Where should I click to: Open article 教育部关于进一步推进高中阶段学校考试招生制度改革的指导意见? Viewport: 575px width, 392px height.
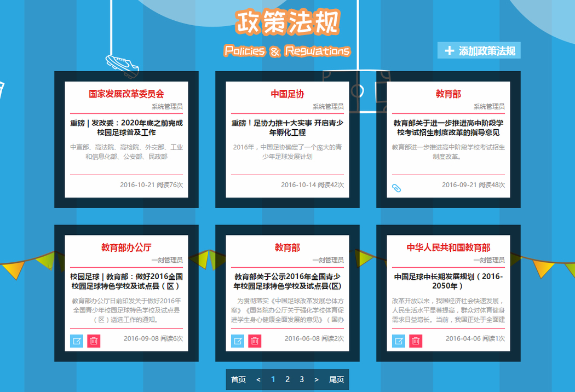coord(449,128)
